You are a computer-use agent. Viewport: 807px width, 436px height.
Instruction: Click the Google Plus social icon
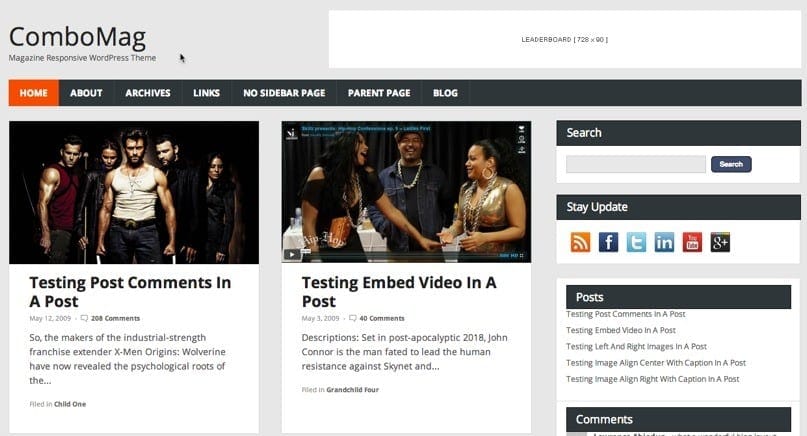(720, 242)
